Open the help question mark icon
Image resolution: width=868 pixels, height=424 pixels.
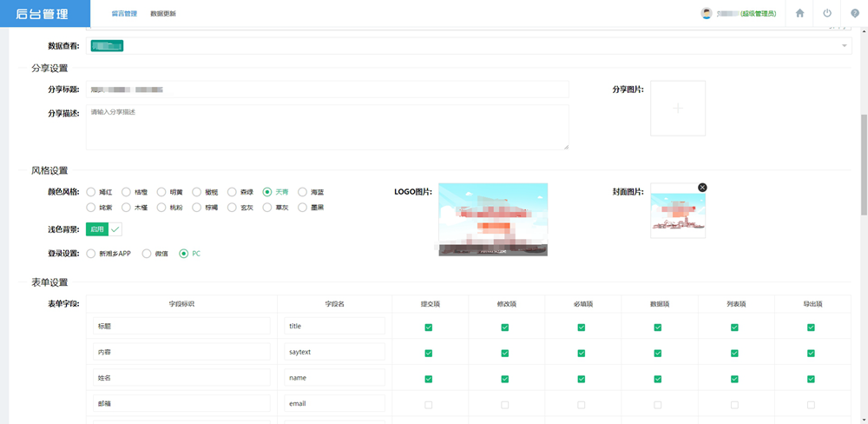click(855, 13)
